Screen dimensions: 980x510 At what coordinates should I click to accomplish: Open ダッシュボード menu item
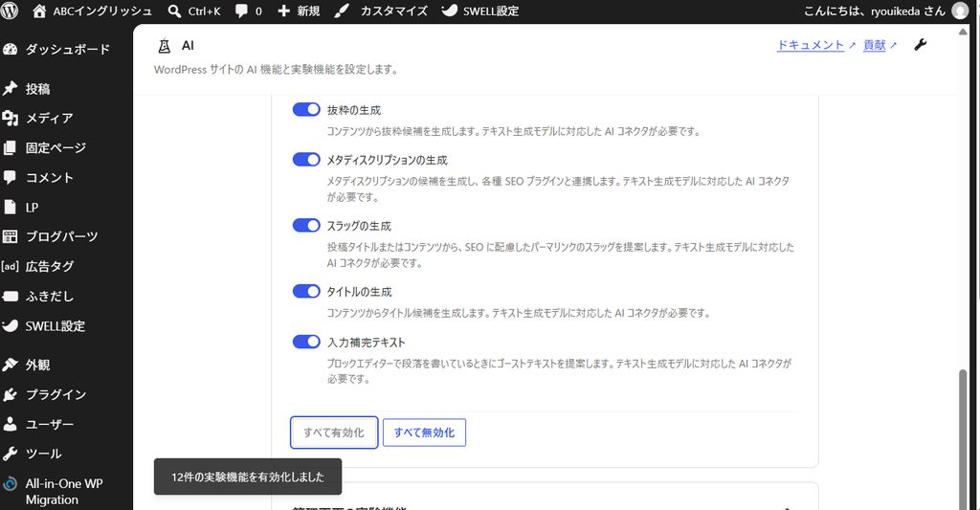pyautogui.click(x=67, y=50)
